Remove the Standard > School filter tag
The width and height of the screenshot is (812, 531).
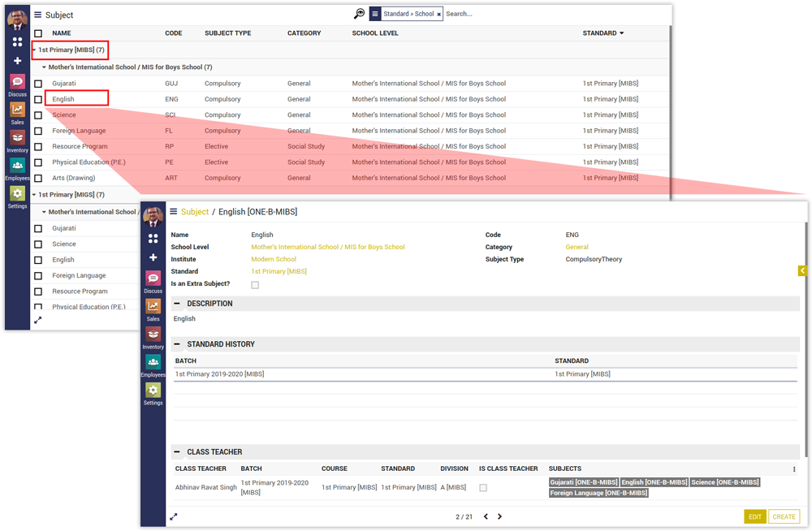pos(438,15)
